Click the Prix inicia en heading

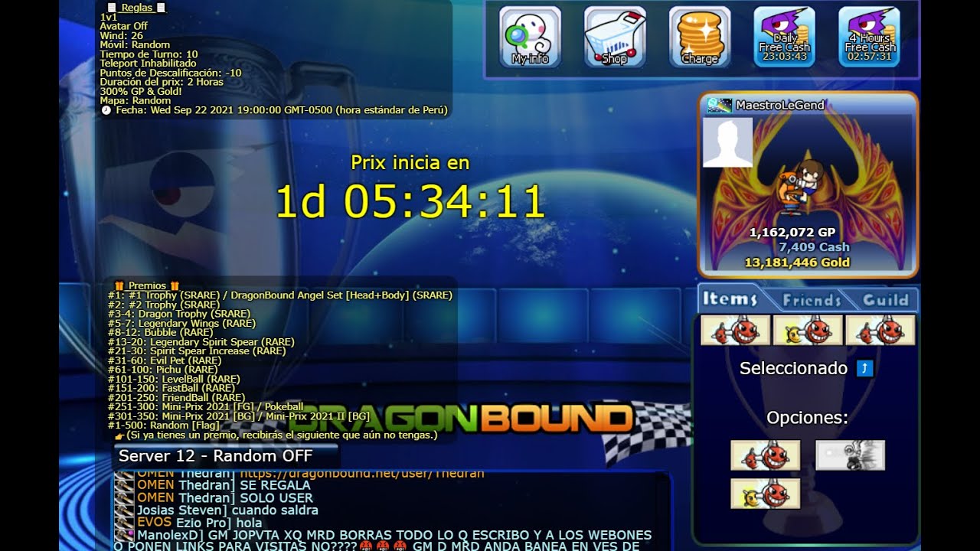(x=410, y=162)
